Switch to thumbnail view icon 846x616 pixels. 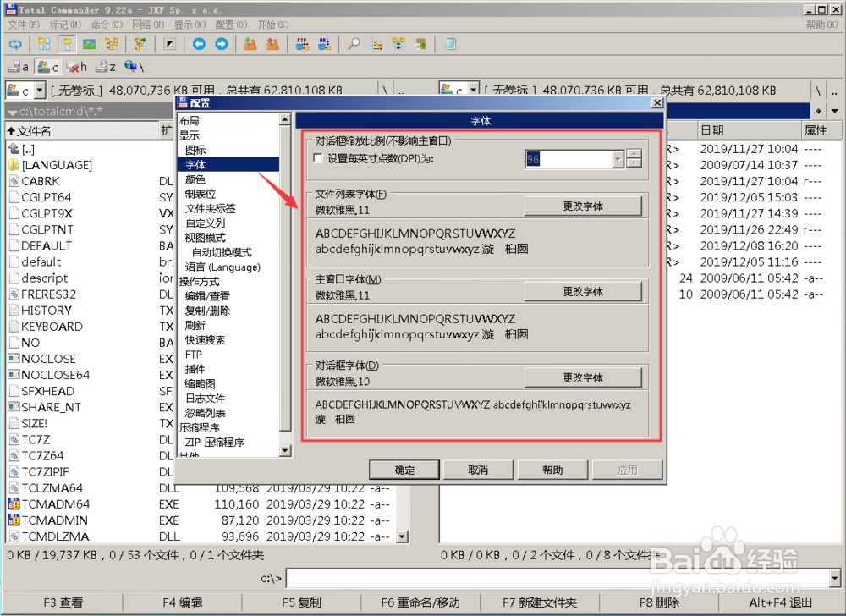[x=89, y=44]
